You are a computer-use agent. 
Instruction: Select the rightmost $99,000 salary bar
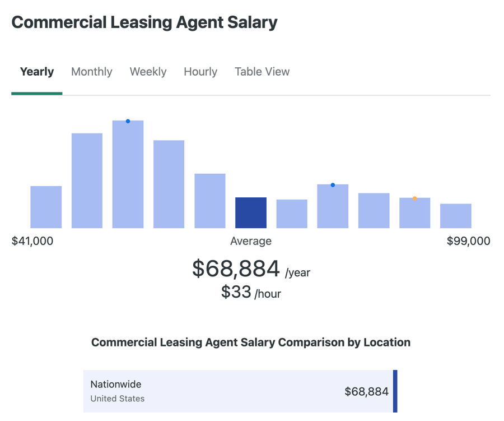(455, 216)
